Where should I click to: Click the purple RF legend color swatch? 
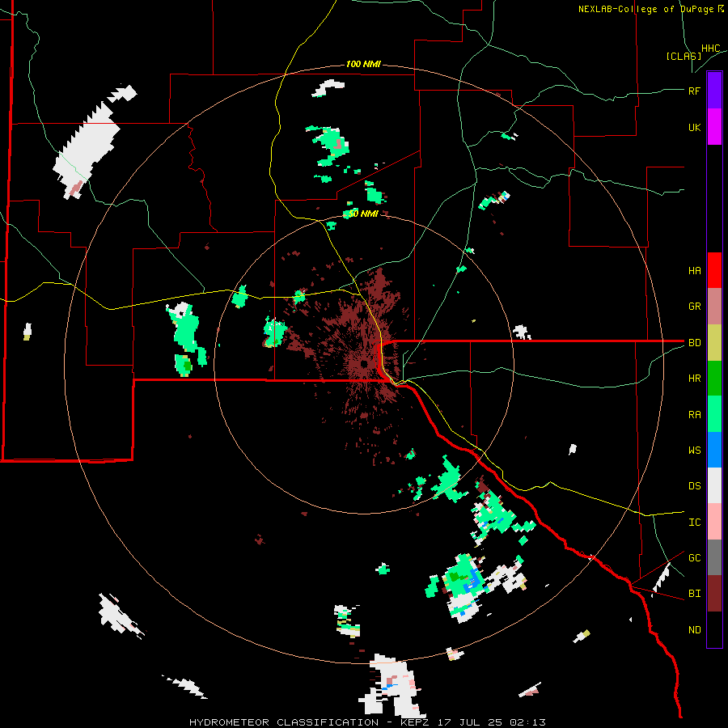[x=714, y=91]
